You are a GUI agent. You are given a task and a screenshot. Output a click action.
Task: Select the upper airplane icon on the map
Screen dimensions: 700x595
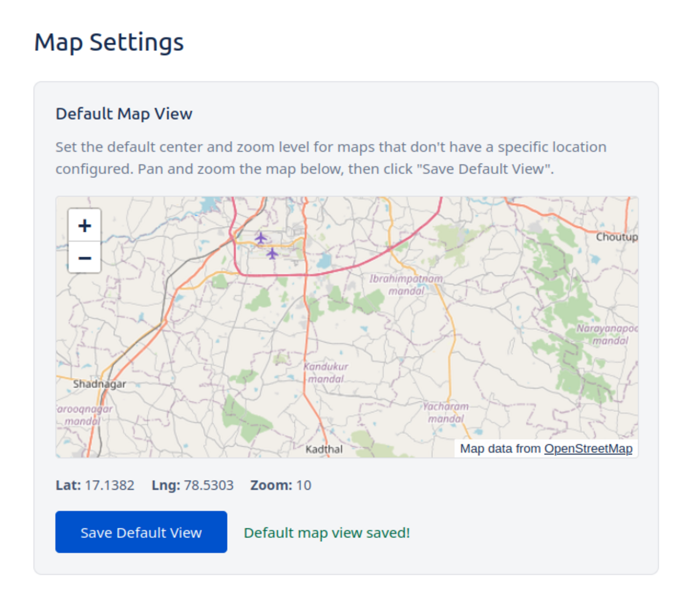point(262,237)
